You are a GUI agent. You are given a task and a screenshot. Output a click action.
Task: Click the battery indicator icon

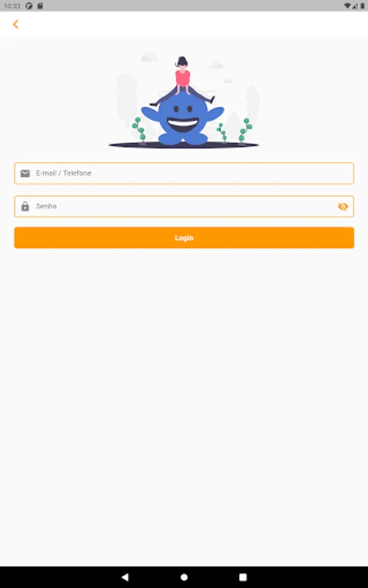tap(362, 6)
